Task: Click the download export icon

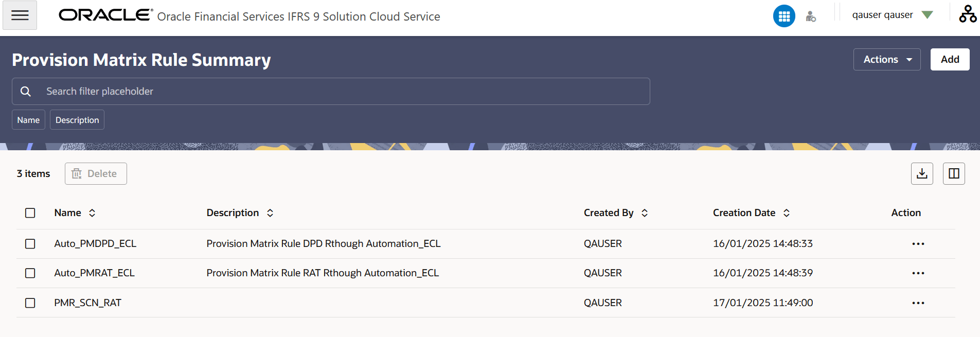Action: pyautogui.click(x=922, y=173)
